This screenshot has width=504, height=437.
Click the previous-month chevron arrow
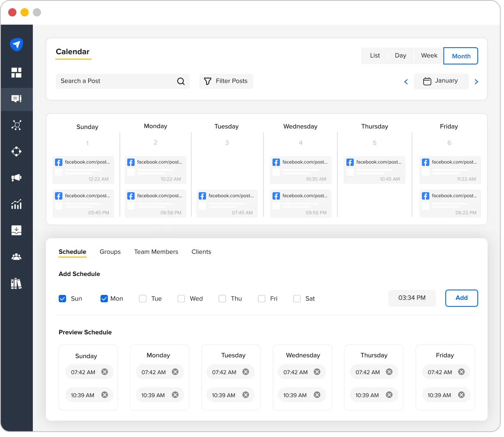point(405,81)
